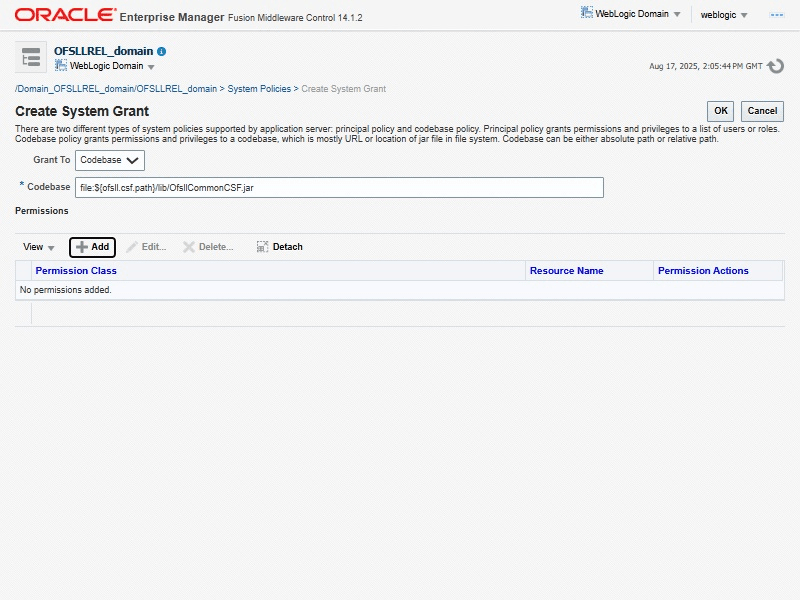Click the Delete permission toolbar item
The height and width of the screenshot is (600, 800).
pyautogui.click(x=208, y=247)
